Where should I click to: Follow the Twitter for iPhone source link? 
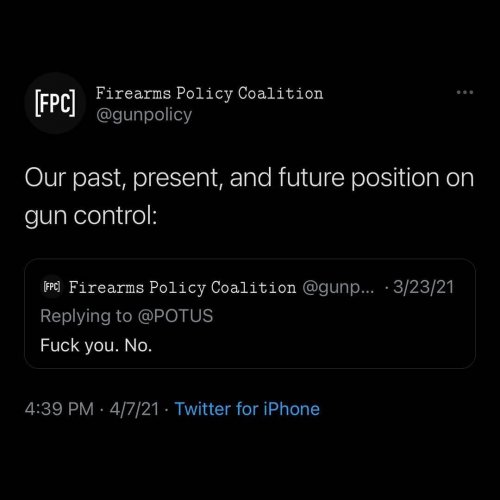coord(247,409)
